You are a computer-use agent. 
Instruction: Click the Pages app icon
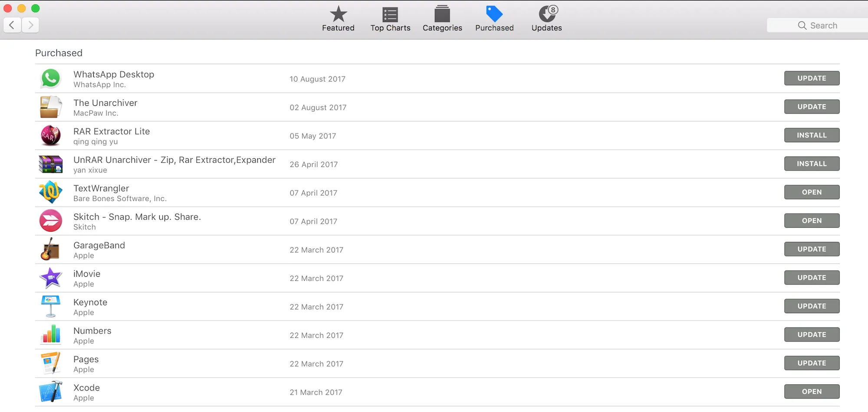[51, 363]
